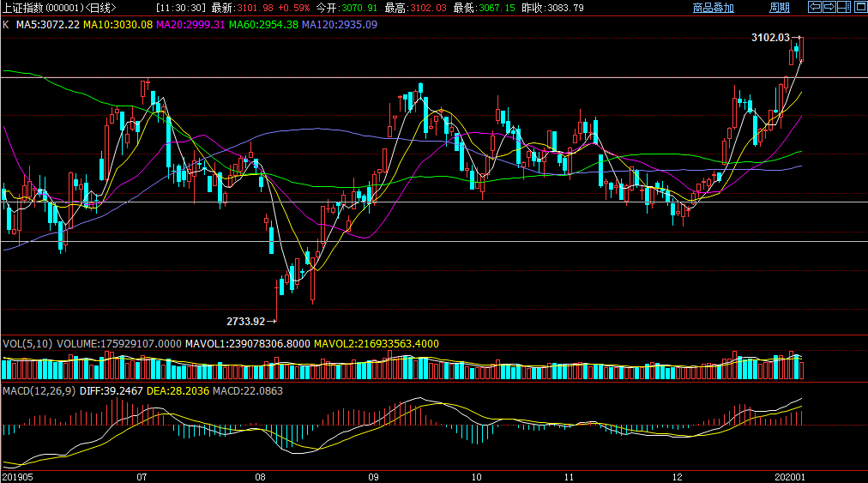Click the MACD:22.0863 value

247,391
